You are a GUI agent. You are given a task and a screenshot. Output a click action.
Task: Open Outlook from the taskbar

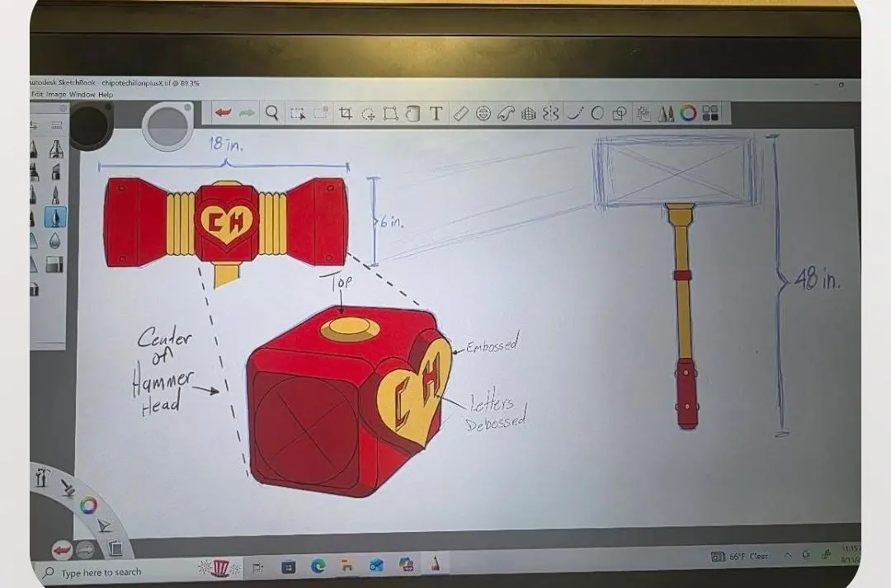pos(376,565)
